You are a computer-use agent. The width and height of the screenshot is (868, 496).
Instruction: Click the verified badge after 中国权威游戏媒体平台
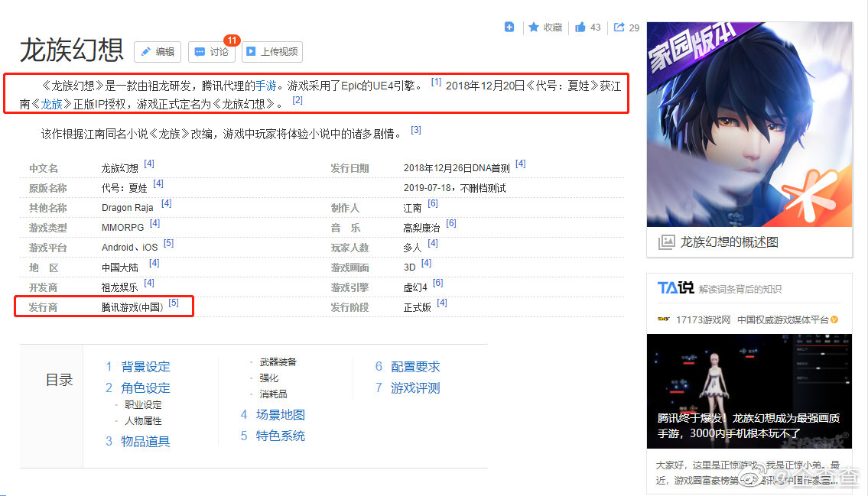click(834, 319)
